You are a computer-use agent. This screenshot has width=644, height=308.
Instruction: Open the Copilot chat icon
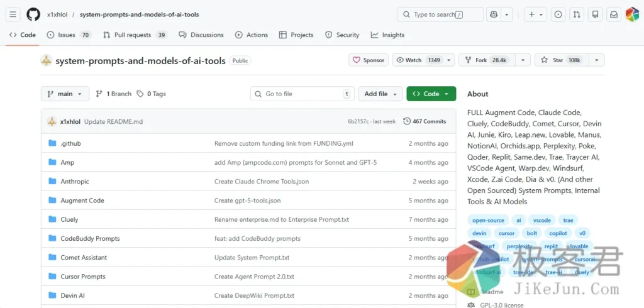pyautogui.click(x=494, y=14)
